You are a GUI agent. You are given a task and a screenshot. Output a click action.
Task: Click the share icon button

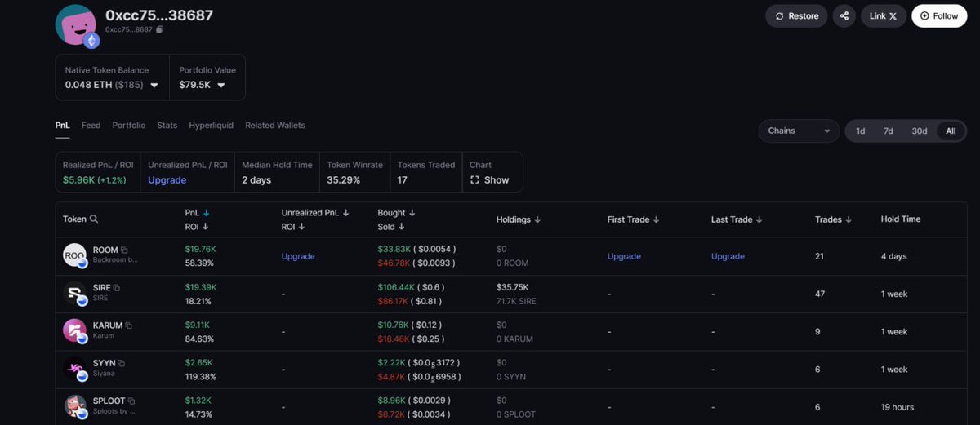pos(844,16)
